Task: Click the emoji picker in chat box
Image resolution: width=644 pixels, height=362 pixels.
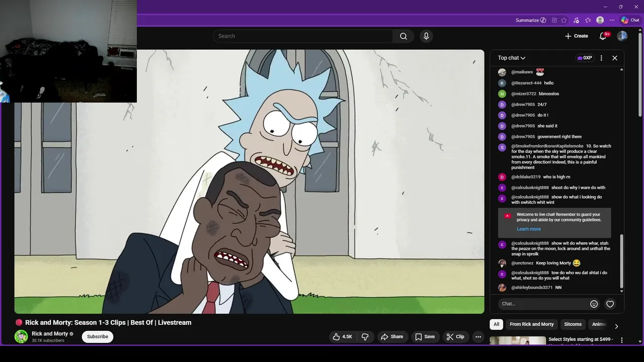Action: point(594,304)
